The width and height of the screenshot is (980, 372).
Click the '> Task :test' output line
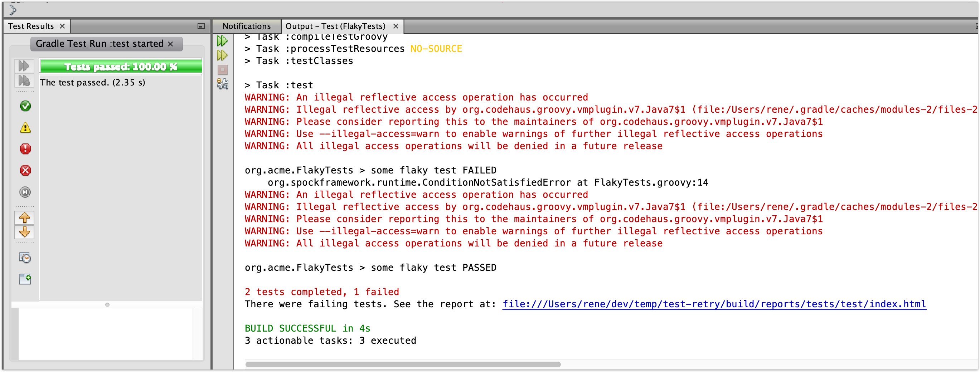click(279, 85)
